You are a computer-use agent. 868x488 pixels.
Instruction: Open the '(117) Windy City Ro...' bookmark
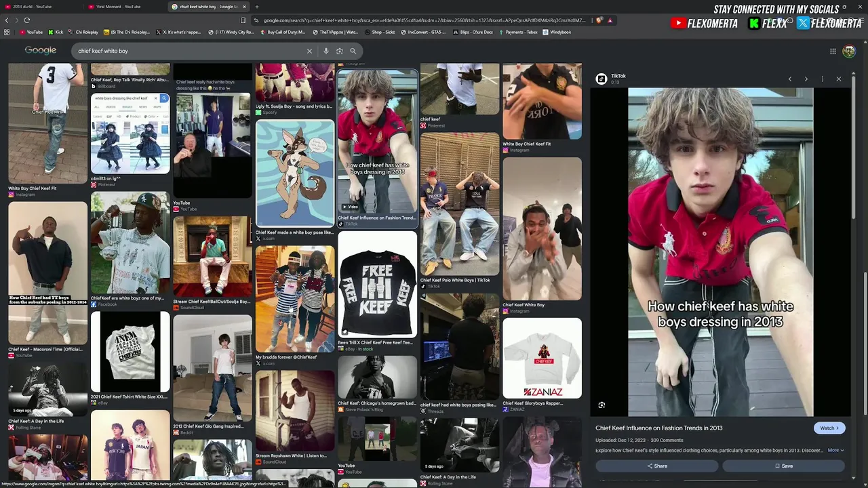click(231, 32)
